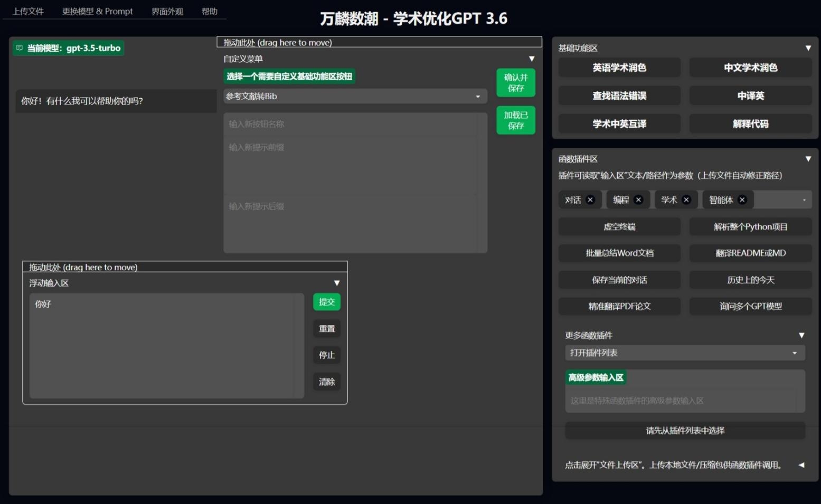Click the 请先从插件列表中选择 button
This screenshot has height=504, width=821.
coord(685,431)
